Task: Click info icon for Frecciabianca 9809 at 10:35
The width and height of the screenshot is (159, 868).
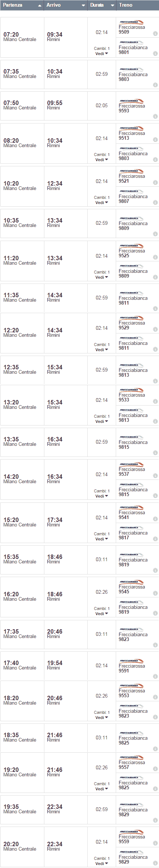Action: [x=155, y=234]
